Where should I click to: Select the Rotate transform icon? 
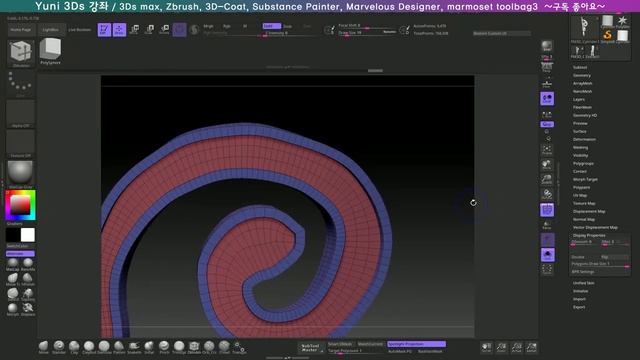(164, 30)
